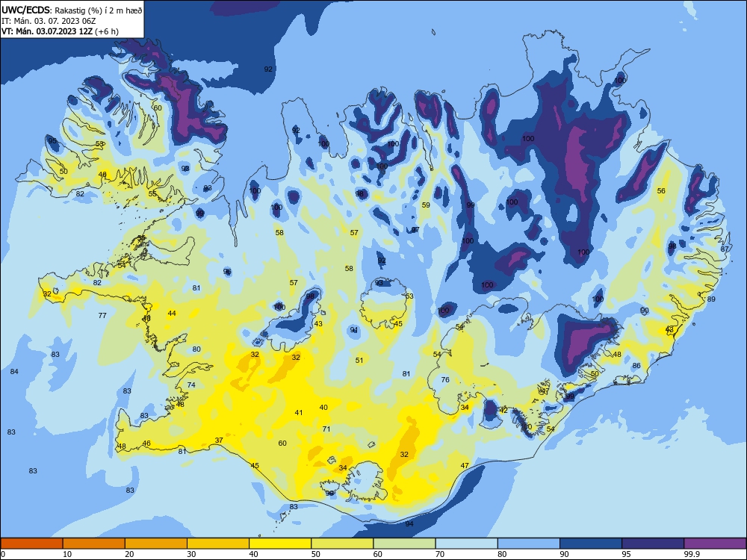
Task: Click the 'IT: Mán. 03. 07. 2023 06Z' line
Action: 49,21
